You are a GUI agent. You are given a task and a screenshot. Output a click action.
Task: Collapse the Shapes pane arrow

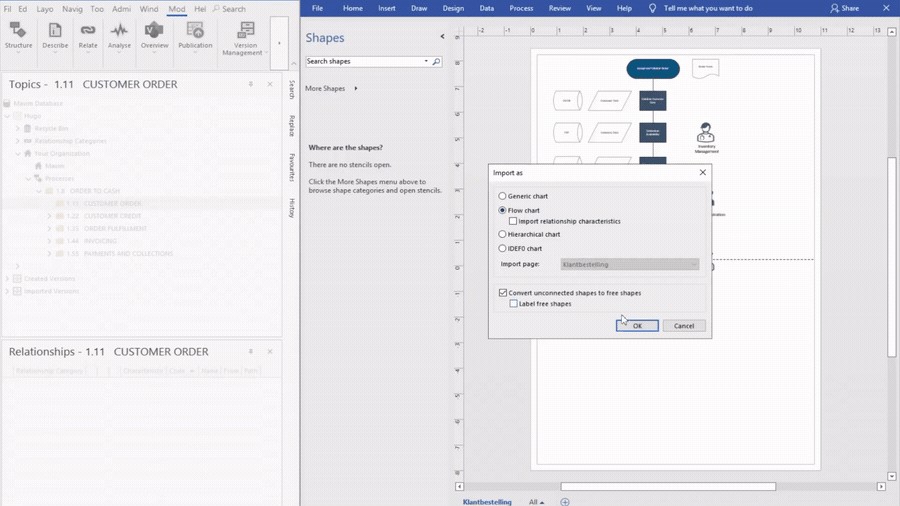[x=442, y=37]
